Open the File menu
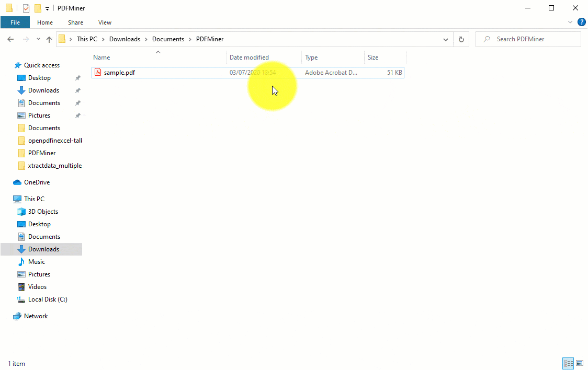The image size is (588, 370). 15,22
